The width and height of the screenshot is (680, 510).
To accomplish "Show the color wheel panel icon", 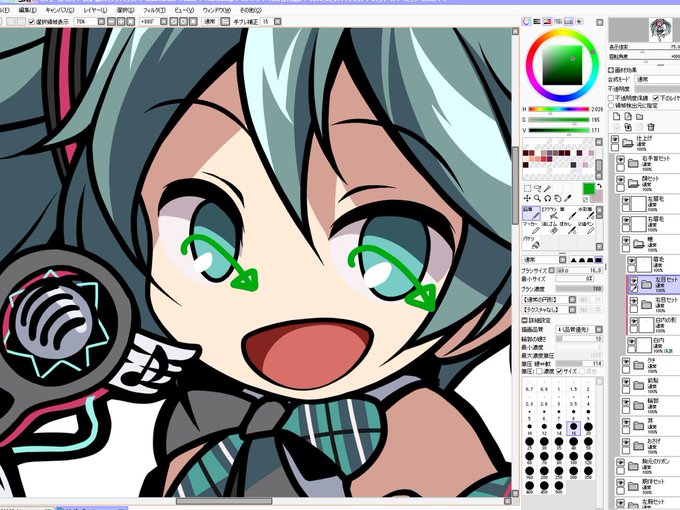I will 526,21.
